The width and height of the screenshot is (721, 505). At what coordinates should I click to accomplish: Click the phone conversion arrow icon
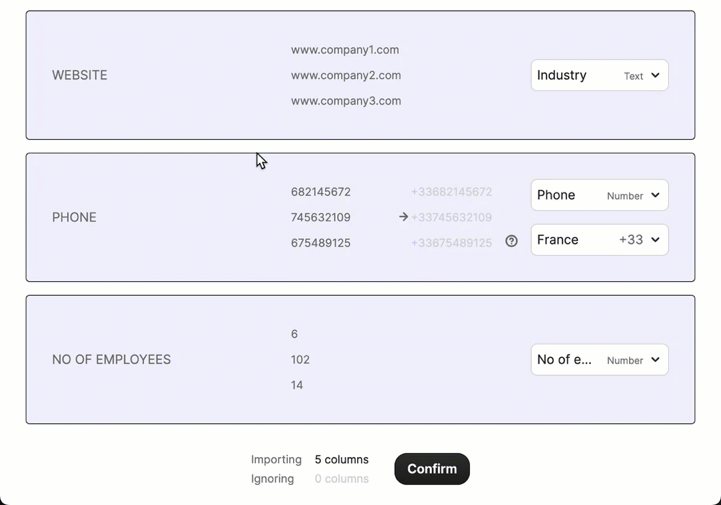pyautogui.click(x=404, y=217)
